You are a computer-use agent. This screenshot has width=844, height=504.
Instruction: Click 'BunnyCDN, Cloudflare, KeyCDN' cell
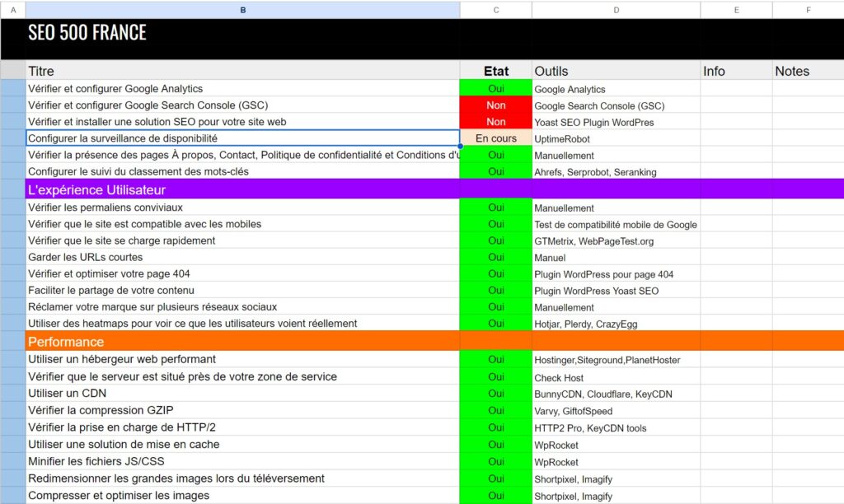click(x=616, y=394)
